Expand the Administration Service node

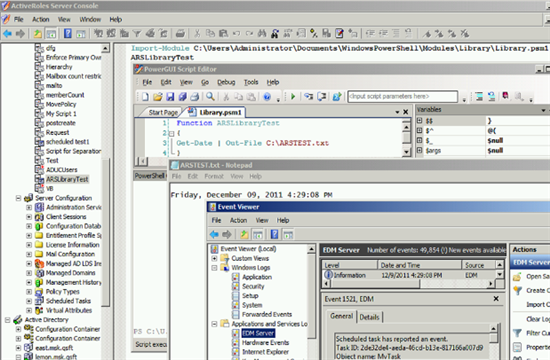(x=29, y=207)
